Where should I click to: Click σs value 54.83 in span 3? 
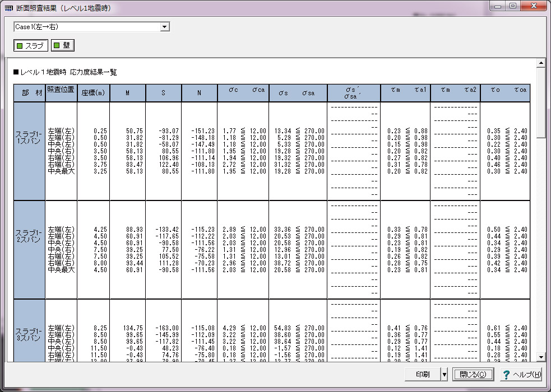tap(283, 328)
